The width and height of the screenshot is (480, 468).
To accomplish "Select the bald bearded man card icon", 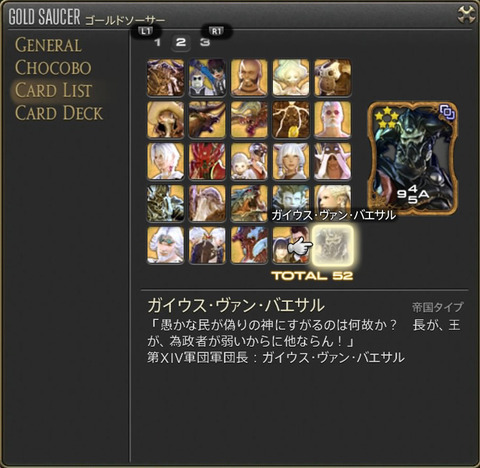I will [x=249, y=78].
